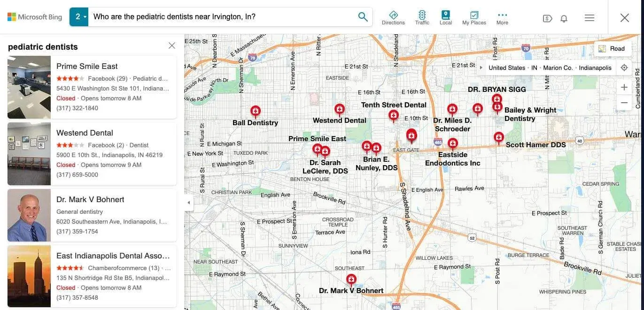This screenshot has width=644, height=310.
Task: Click Prime Smile East office thumbnail
Action: (x=29, y=87)
